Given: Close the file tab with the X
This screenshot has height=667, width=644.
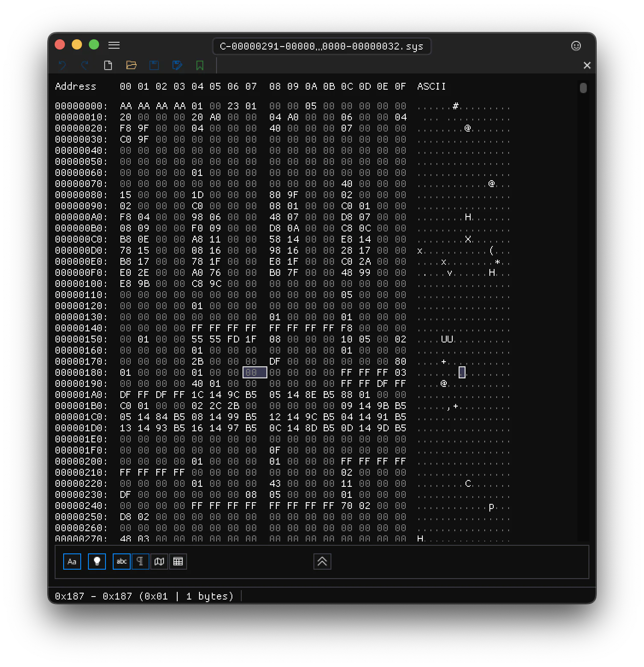Looking at the screenshot, I should click(587, 65).
